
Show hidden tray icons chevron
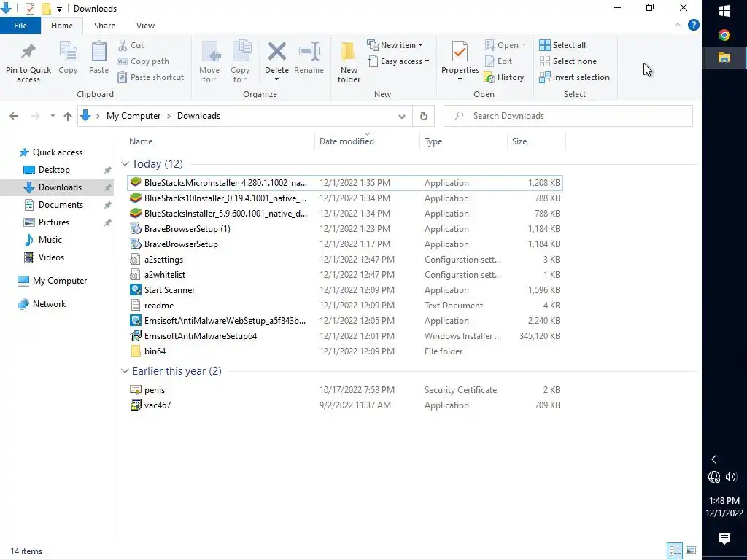pos(713,459)
